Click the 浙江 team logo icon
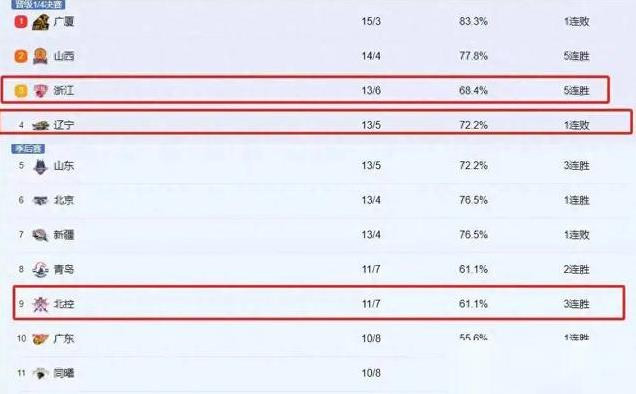Image resolution: width=636 pixels, height=394 pixels. click(x=40, y=90)
